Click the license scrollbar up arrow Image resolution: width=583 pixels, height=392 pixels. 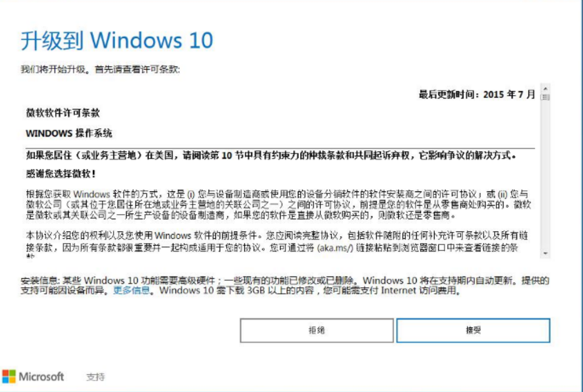(545, 88)
